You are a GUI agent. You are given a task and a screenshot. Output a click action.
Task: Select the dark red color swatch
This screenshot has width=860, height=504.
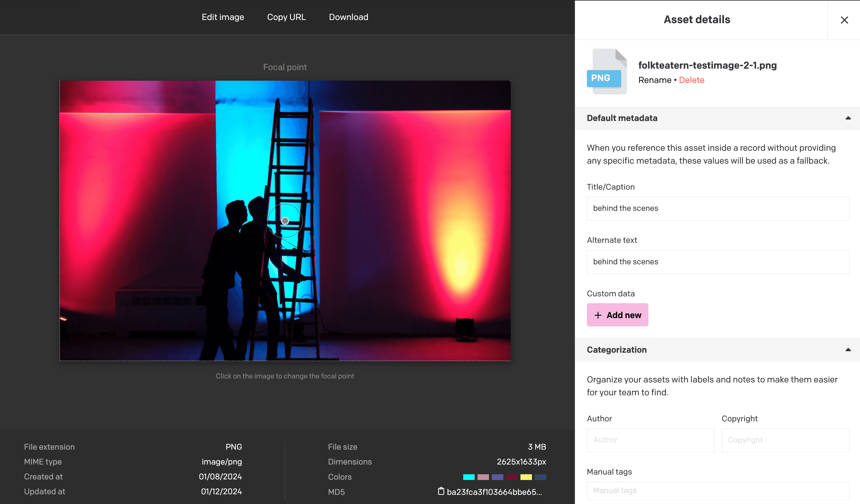click(512, 477)
